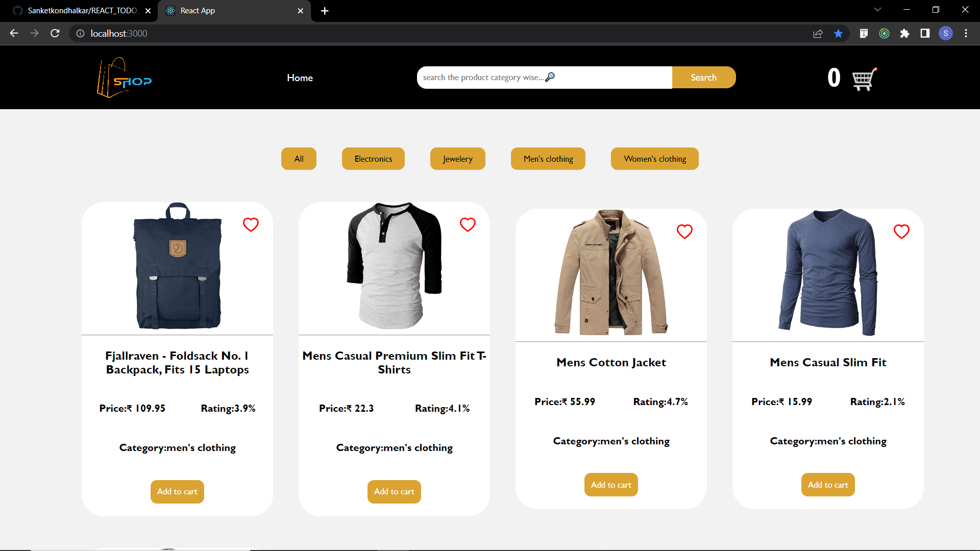Click the search magnifier icon in search bar
Image resolution: width=980 pixels, height=551 pixels.
551,77
